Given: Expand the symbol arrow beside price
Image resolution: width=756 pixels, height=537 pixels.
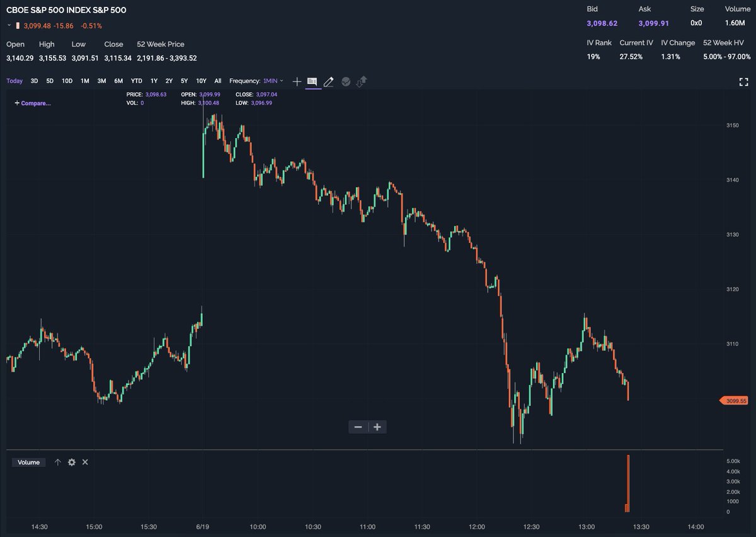Looking at the screenshot, I should pyautogui.click(x=9, y=25).
